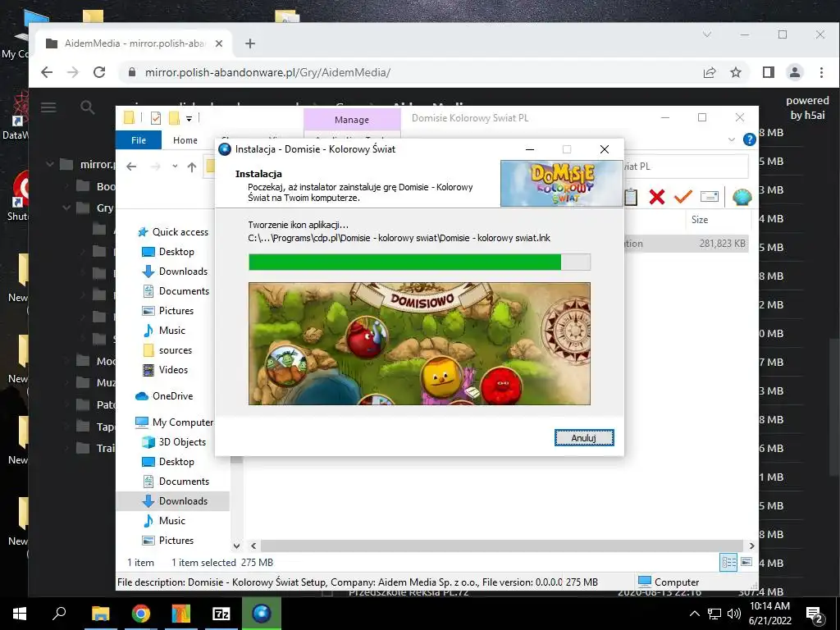Click the Chrome address bar URL

[x=267, y=72]
